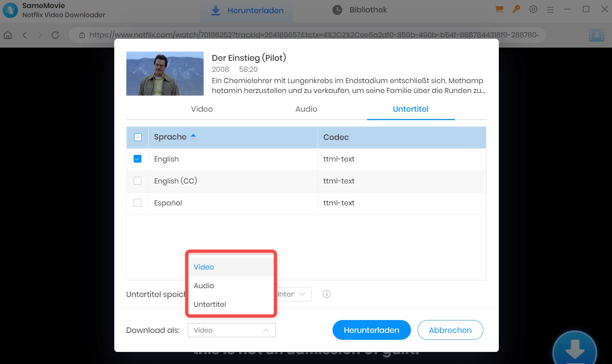This screenshot has width=612, height=364.
Task: Click the episode description text
Action: 349,86
